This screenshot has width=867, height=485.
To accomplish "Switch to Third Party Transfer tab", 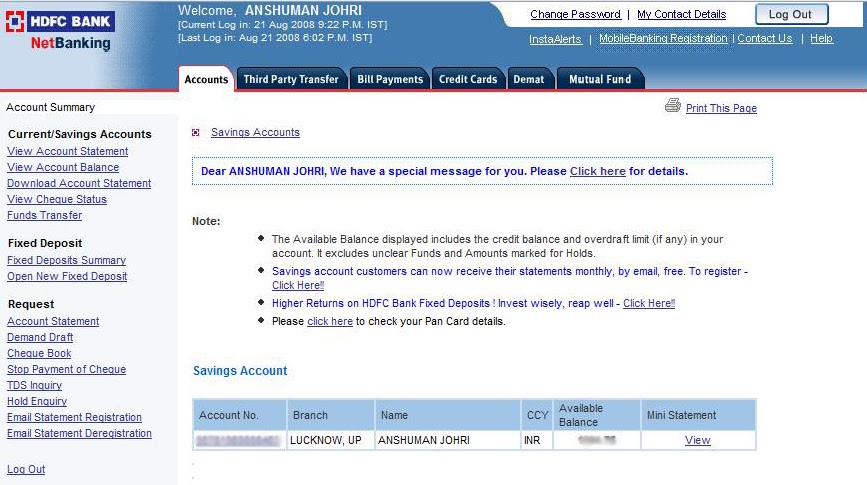I will click(x=291, y=79).
